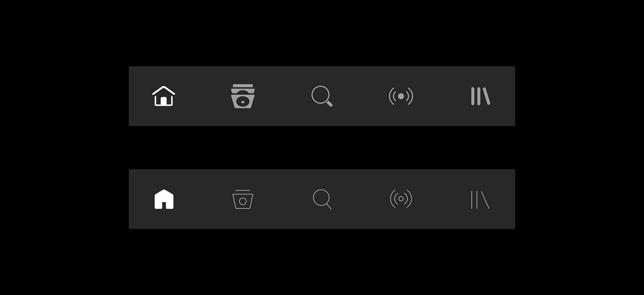This screenshot has height=295, width=644.
Task: Switch to Home tab in the bold-icon bar
Action: (164, 96)
